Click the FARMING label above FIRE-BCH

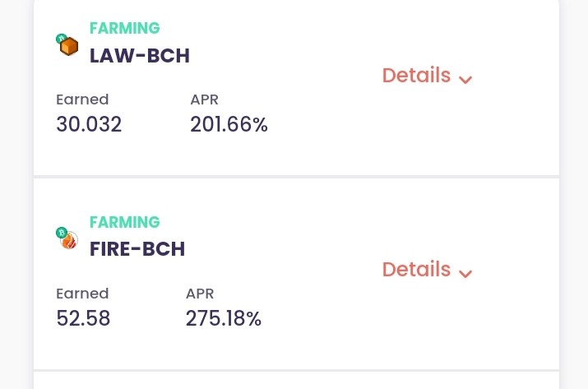point(125,222)
